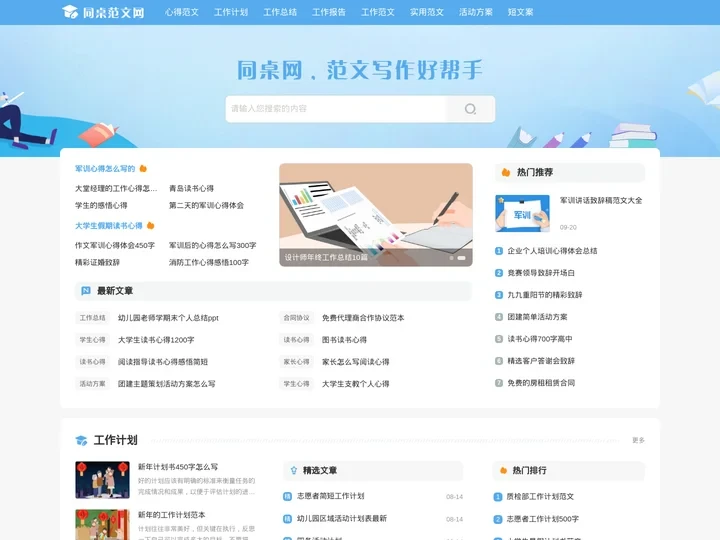This screenshot has height=540, width=720.
Task: Open the 实用范文 nav item
Action: (427, 12)
